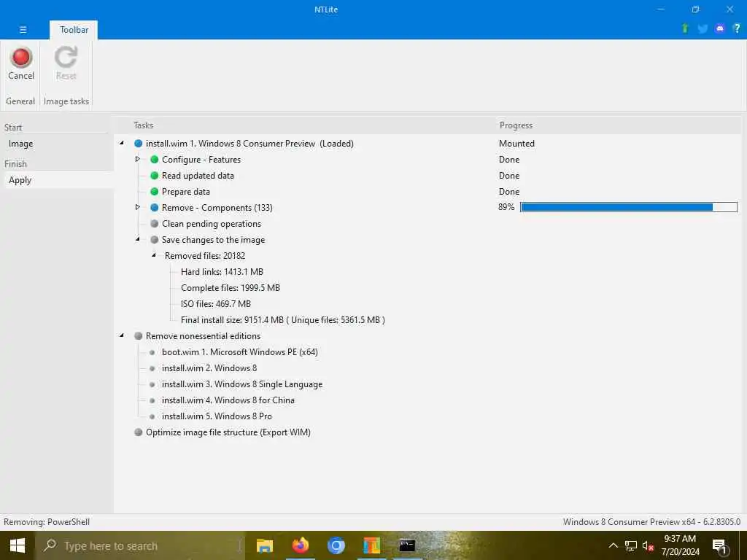Select the 'Complete files: 1999.5 MB' row

[231, 287]
